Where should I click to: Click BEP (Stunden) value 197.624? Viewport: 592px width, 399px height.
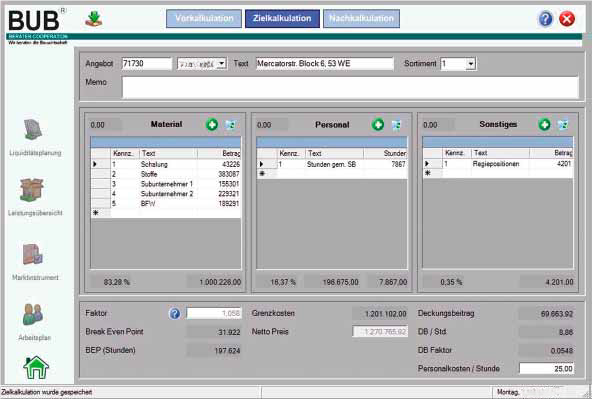pyautogui.click(x=214, y=350)
